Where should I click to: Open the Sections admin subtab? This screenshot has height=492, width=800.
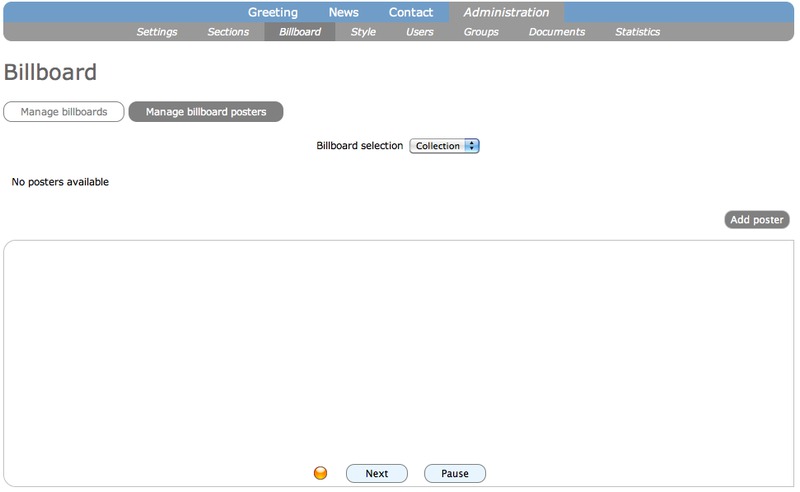click(x=228, y=32)
